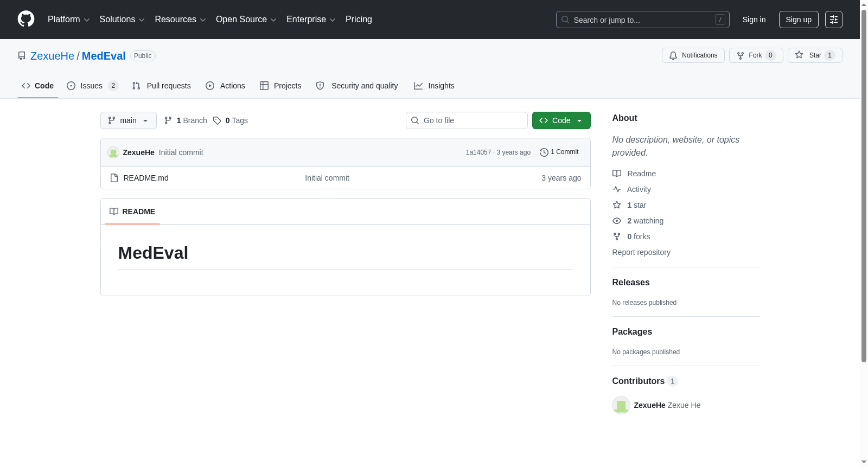The image size is (868, 467).
Task: Open the green Code dropdown
Action: click(561, 120)
